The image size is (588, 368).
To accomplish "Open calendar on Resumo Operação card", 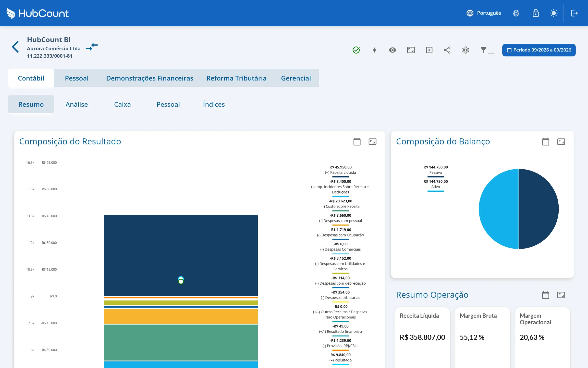I will tap(546, 295).
